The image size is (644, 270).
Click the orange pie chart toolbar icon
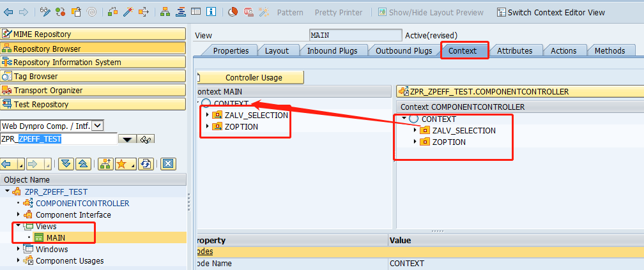(x=233, y=12)
